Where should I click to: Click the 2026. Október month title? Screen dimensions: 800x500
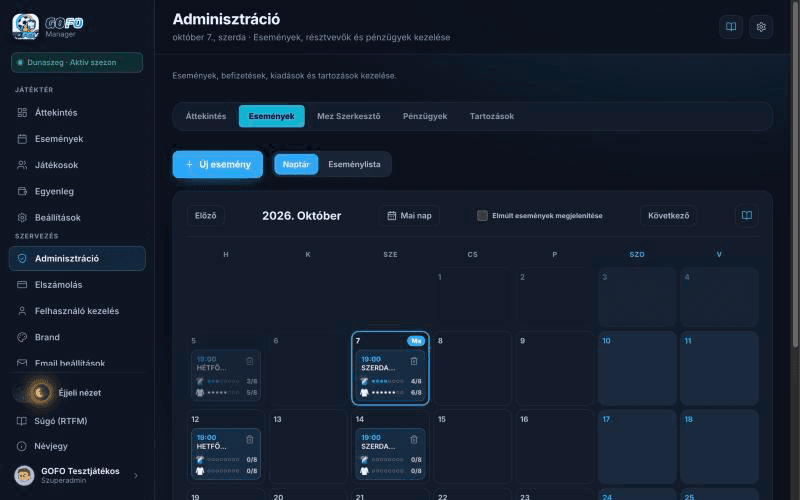click(x=302, y=216)
